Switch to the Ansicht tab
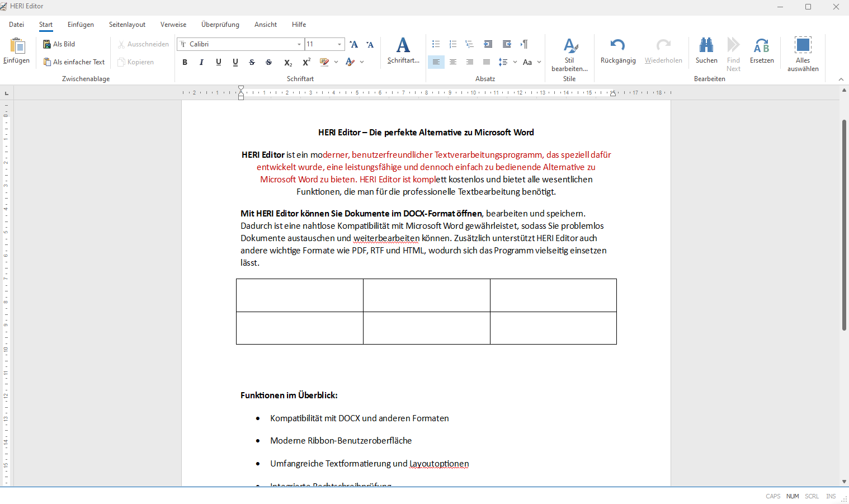The width and height of the screenshot is (849, 504). [x=266, y=25]
